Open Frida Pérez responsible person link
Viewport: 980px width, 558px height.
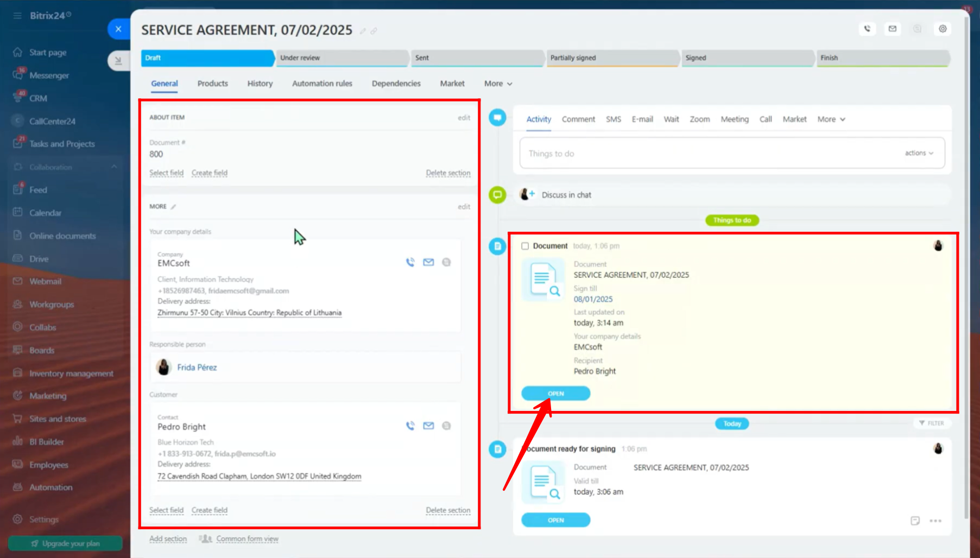pyautogui.click(x=197, y=367)
